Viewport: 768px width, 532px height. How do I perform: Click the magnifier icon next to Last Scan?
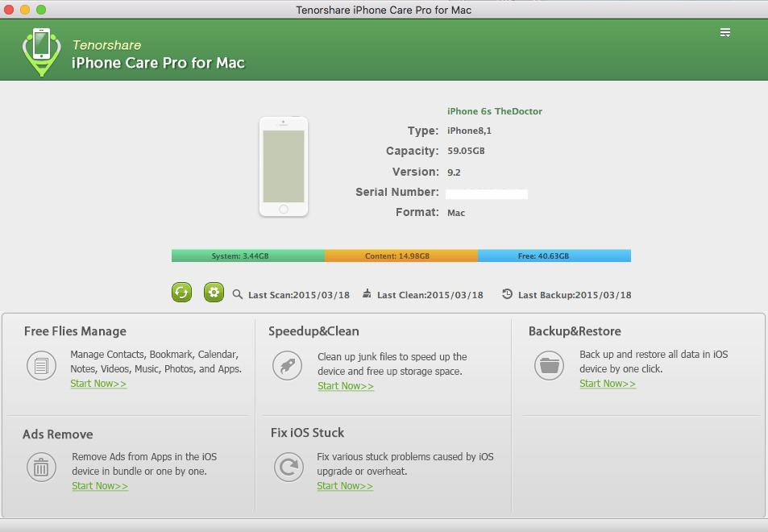pos(238,294)
